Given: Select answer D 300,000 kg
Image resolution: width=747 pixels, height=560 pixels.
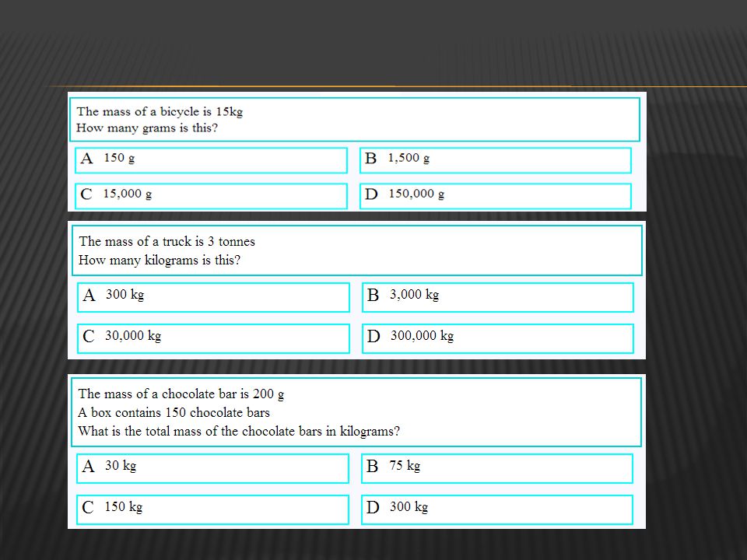Looking at the screenshot, I should click(498, 338).
